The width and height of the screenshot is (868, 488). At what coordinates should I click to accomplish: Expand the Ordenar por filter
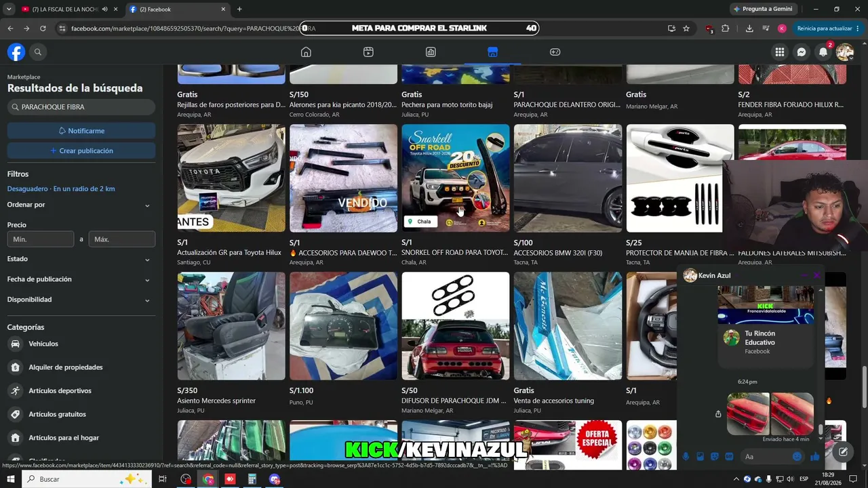tap(81, 205)
